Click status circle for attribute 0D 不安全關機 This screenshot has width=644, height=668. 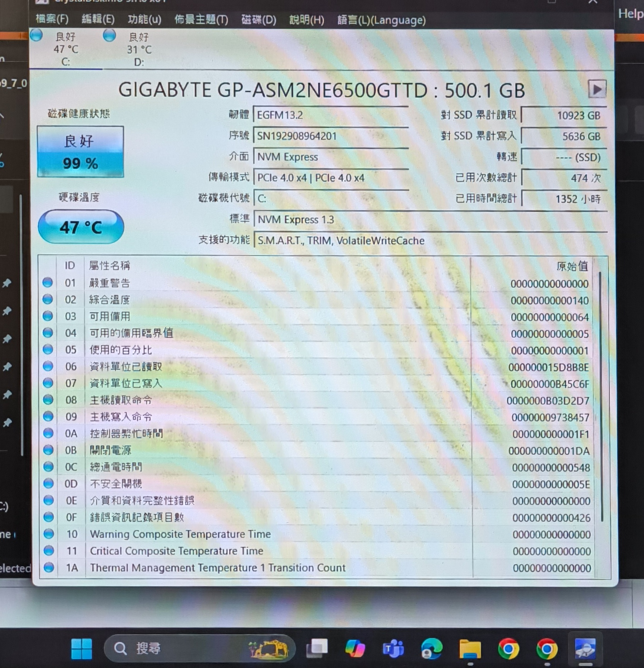click(x=48, y=483)
